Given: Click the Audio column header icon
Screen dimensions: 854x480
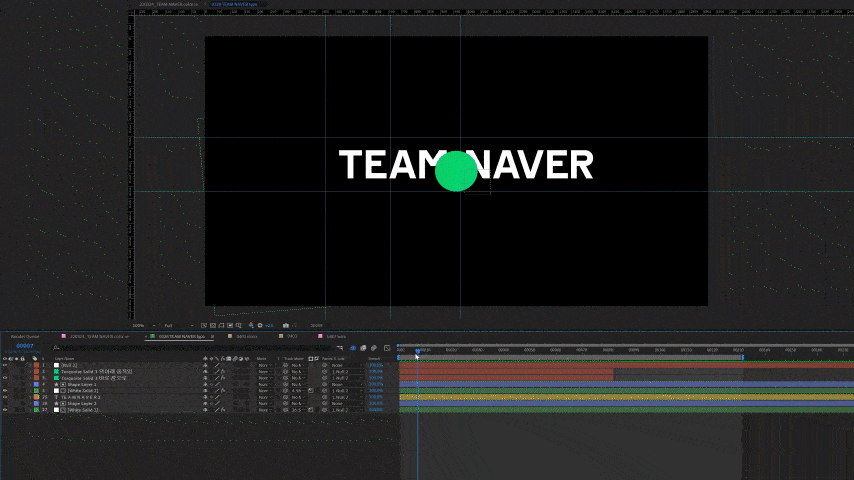Looking at the screenshot, I should point(11,359).
